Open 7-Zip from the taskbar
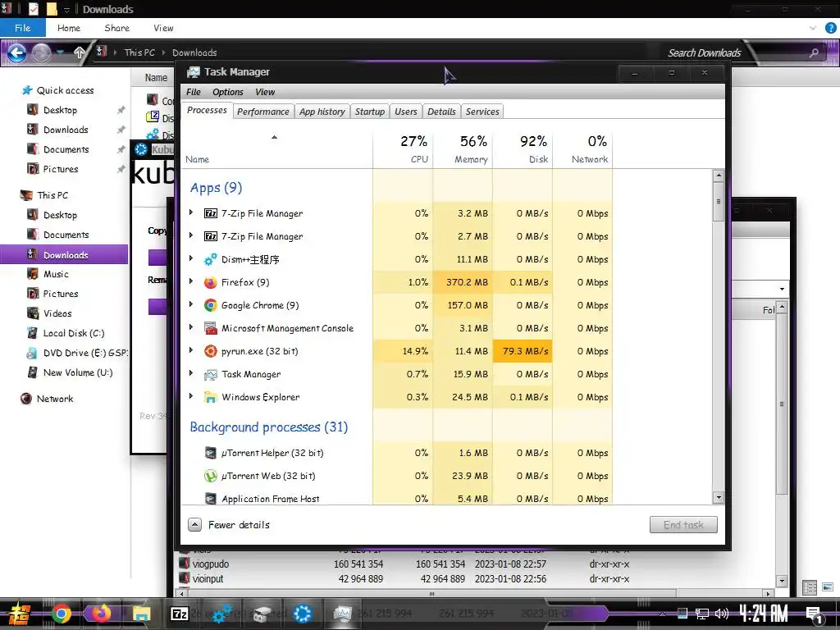Screen dimensions: 840x630 [x=179, y=614]
